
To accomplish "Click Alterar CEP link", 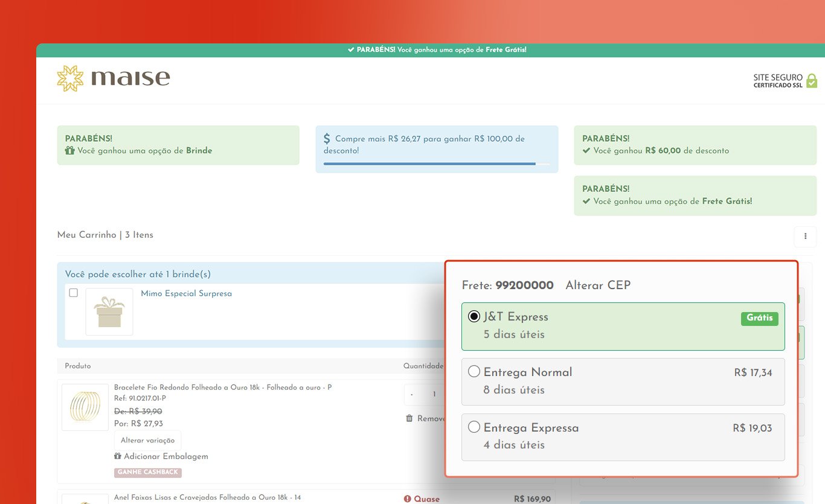I will [597, 285].
